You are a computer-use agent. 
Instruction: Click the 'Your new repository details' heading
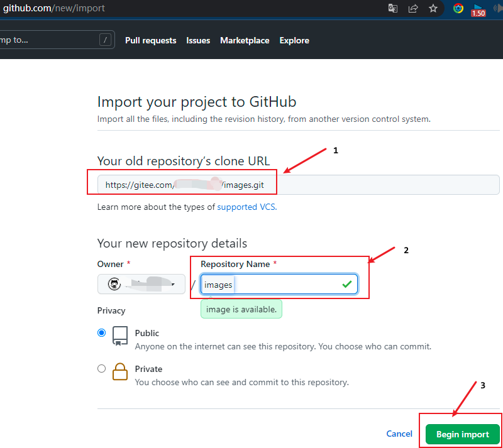(x=172, y=243)
